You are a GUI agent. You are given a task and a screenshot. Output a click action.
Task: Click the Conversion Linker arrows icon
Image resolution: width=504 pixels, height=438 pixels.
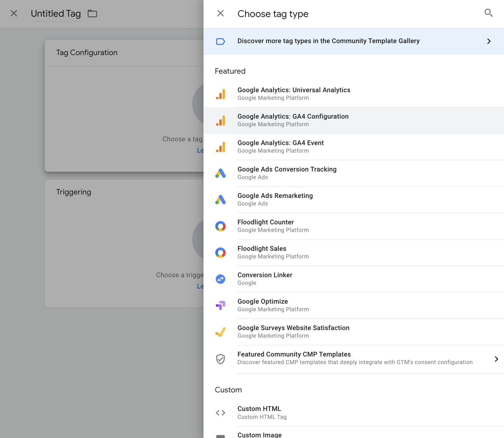click(x=220, y=279)
